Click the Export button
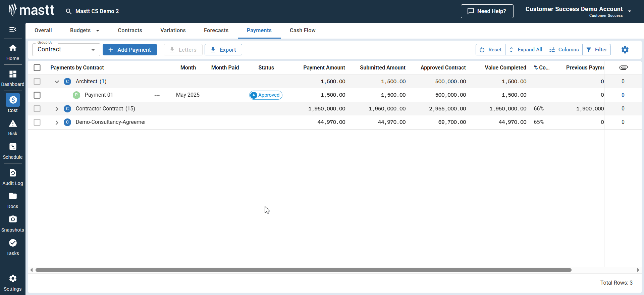 click(x=223, y=50)
